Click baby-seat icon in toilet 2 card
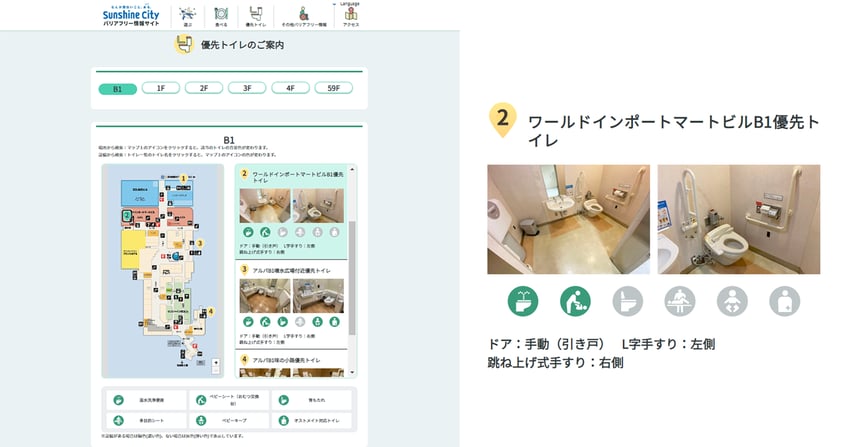Screen dimensions: 850x447 [265, 232]
